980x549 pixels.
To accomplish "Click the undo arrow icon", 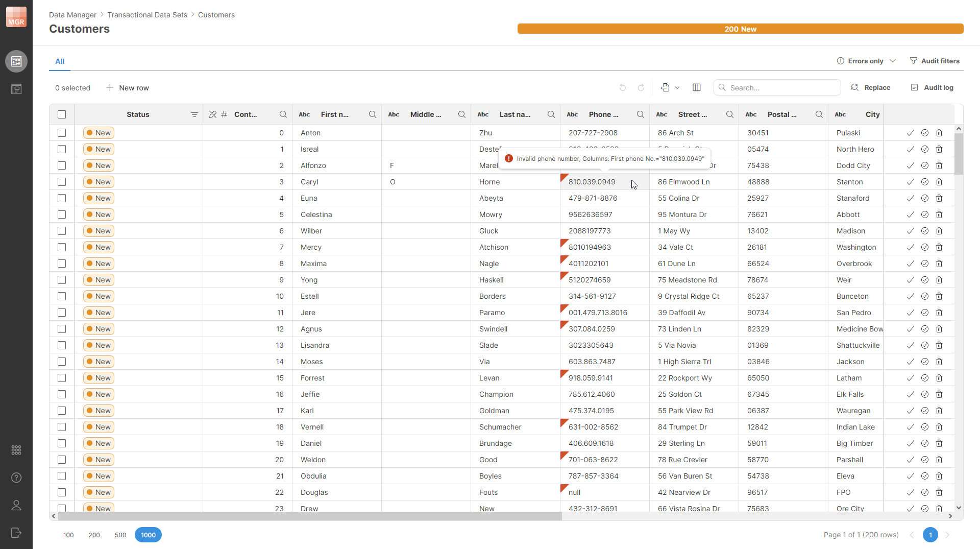I will [x=622, y=87].
